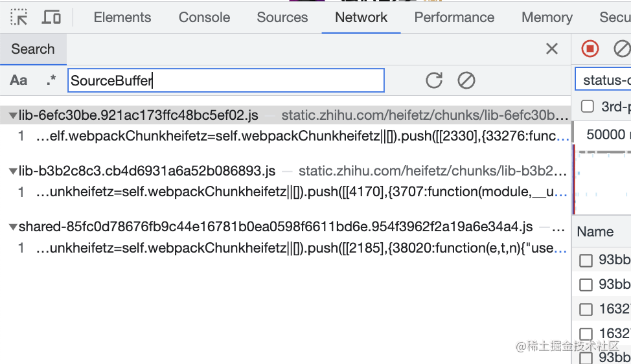631x364 pixels.
Task: Toggle match case option
Action: (19, 80)
